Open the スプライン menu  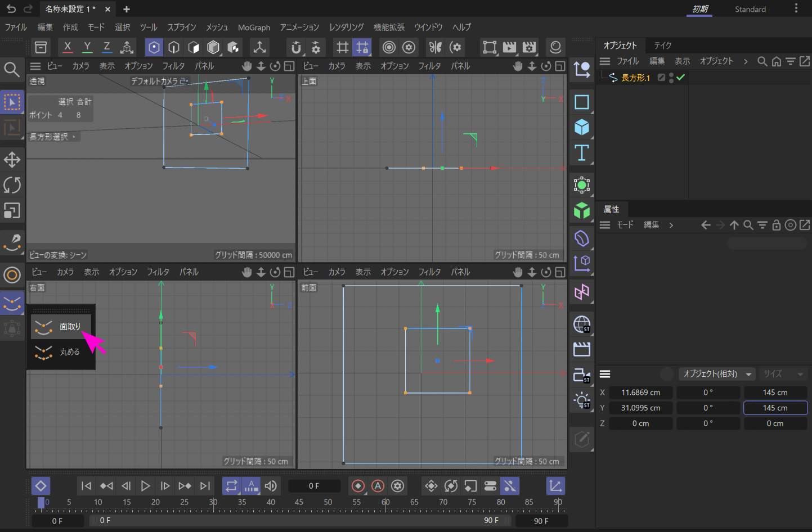[x=181, y=27]
